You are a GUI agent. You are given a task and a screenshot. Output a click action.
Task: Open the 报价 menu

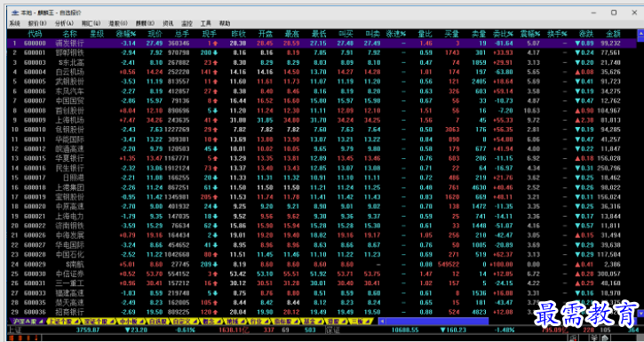click(37, 23)
